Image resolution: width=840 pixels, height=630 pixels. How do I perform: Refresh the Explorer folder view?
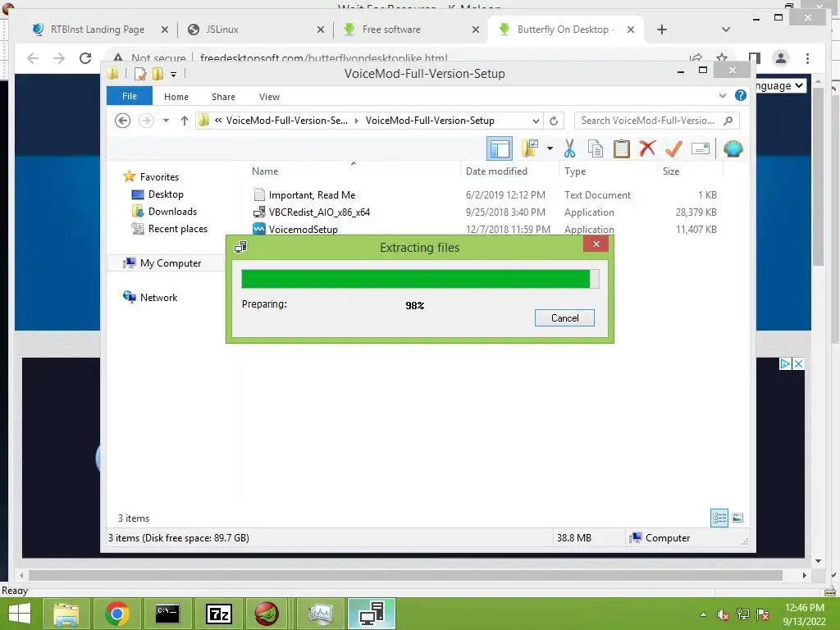pyautogui.click(x=554, y=121)
